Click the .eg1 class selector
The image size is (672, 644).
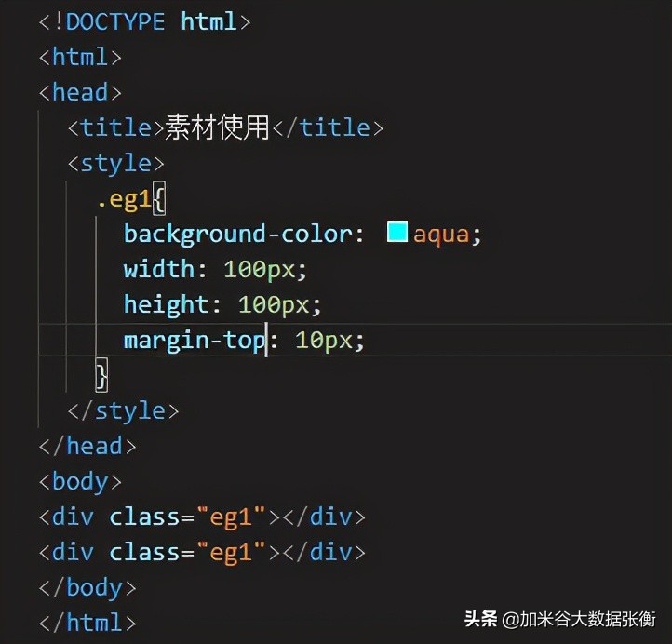pyautogui.click(x=123, y=198)
